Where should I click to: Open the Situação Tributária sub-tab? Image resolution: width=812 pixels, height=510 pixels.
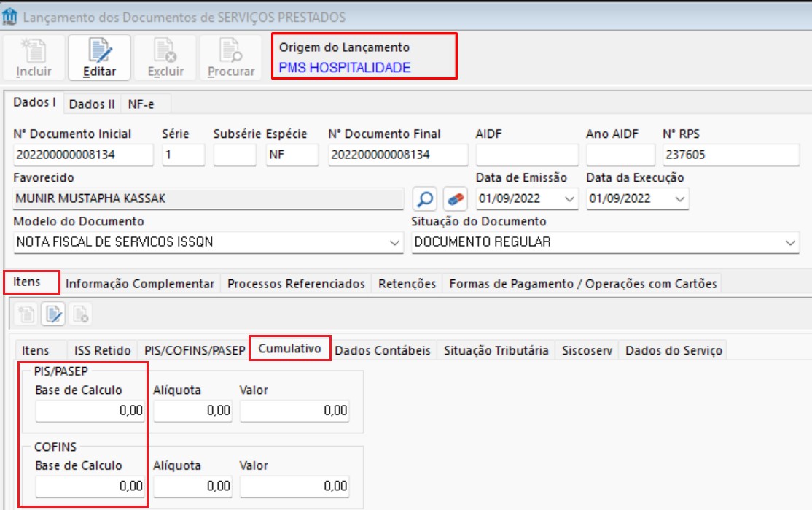click(496, 351)
